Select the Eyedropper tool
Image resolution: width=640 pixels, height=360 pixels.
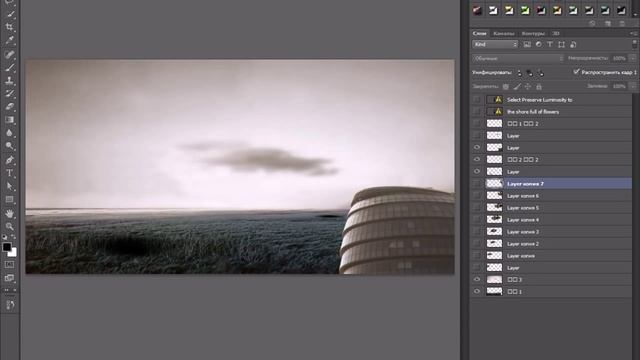coord(10,41)
